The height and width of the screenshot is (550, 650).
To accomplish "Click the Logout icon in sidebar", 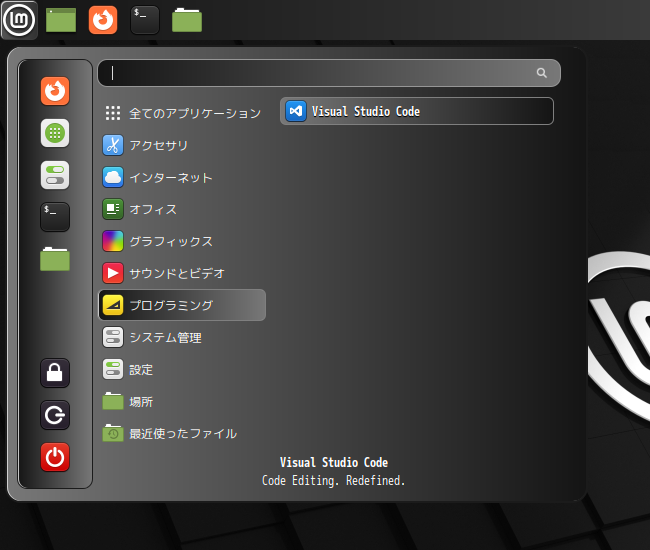I will pos(55,415).
